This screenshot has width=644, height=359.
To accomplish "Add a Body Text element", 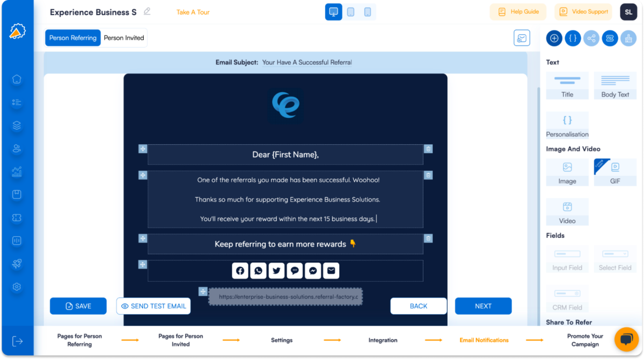I will (614, 85).
